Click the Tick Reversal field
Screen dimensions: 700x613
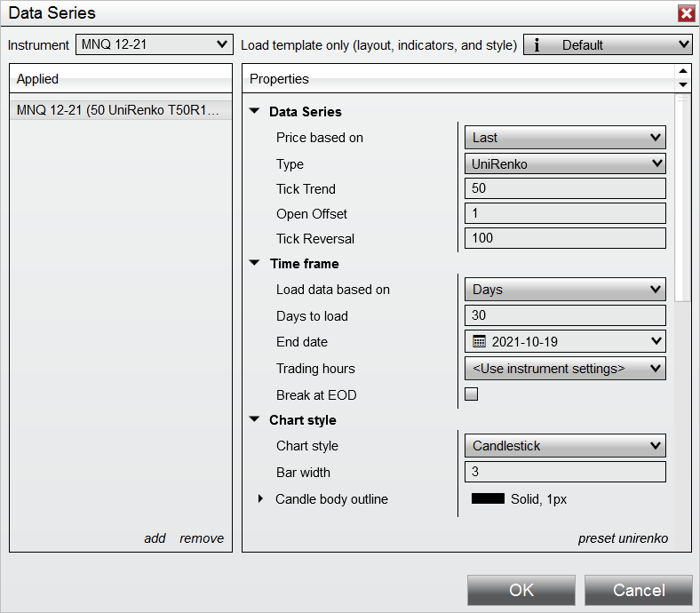point(565,238)
